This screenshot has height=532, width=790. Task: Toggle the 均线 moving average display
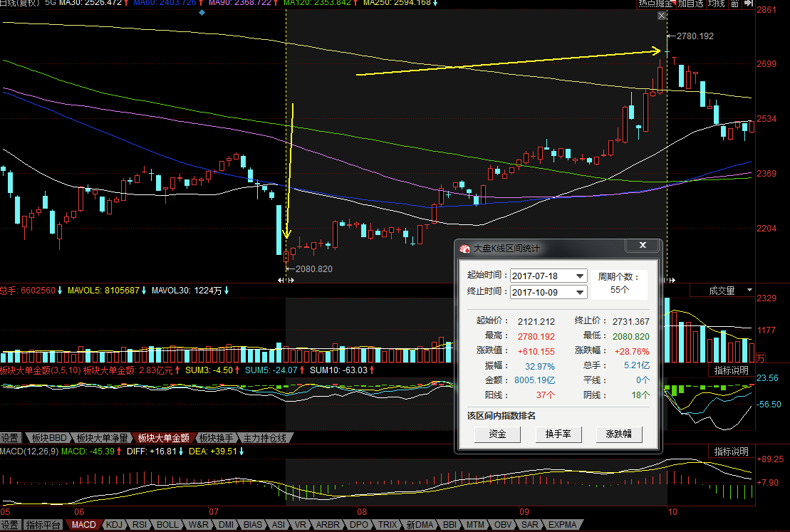(x=715, y=4)
